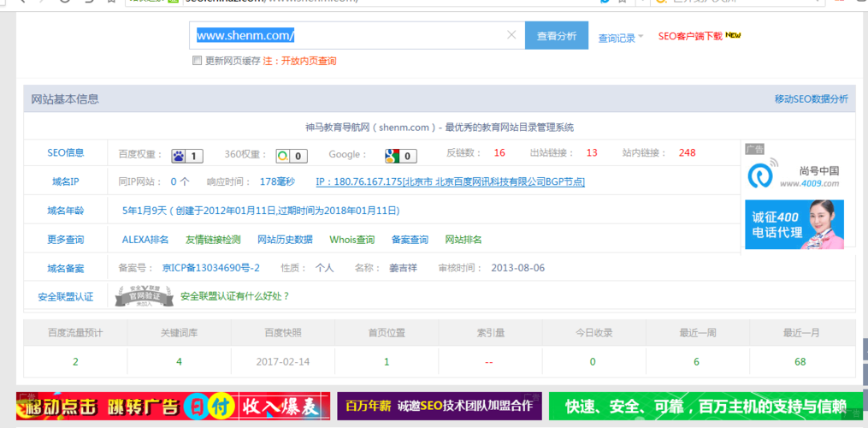Click the 最近一周 value 6
Viewport: 868px width, 428px height.
(x=696, y=362)
